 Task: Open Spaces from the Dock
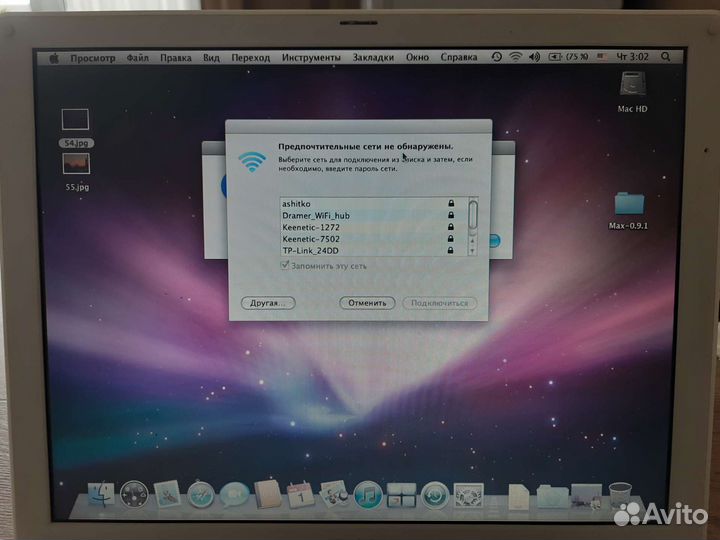pos(401,495)
